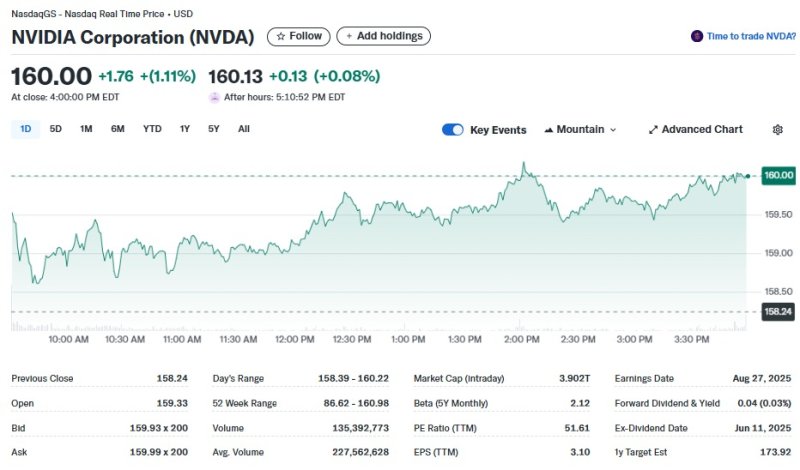
Task: Click the after-hours percent change (+0.08%)
Action: coord(347,77)
